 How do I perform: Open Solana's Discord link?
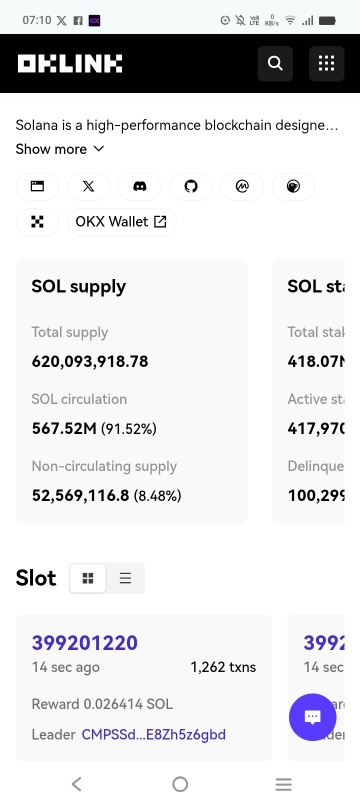point(139,187)
